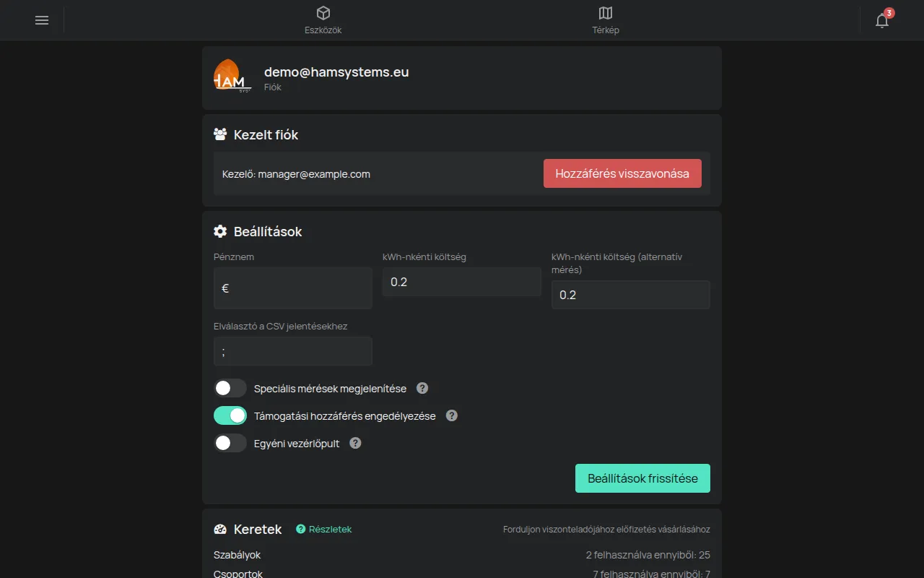The width and height of the screenshot is (924, 578).
Task: Click the Kezelt fiók users icon
Action: [x=220, y=134]
